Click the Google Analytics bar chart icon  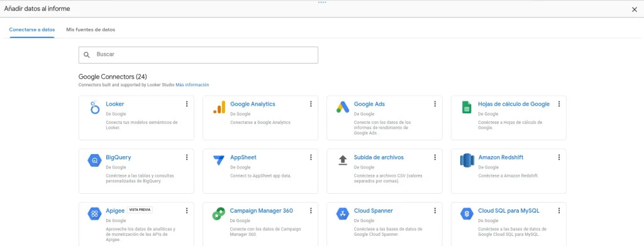(219, 107)
